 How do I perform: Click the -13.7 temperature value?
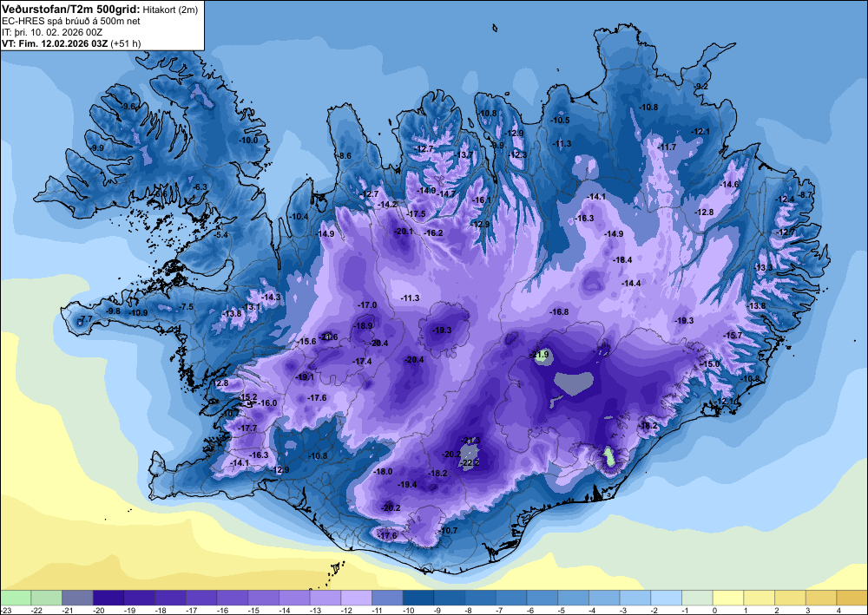(464, 155)
